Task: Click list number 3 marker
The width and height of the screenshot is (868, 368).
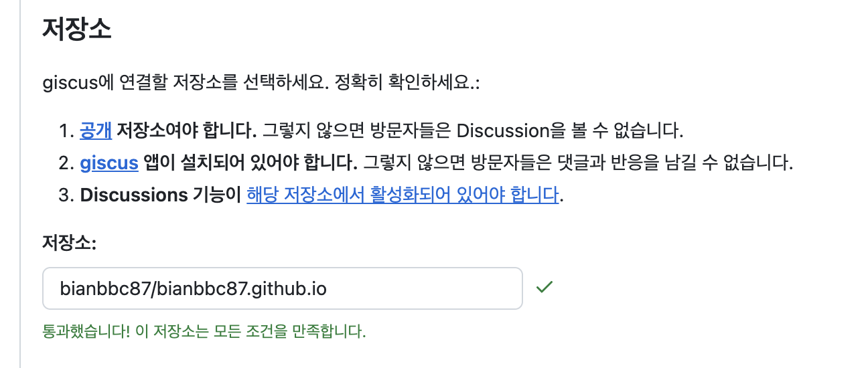Action: pyautogui.click(x=66, y=195)
